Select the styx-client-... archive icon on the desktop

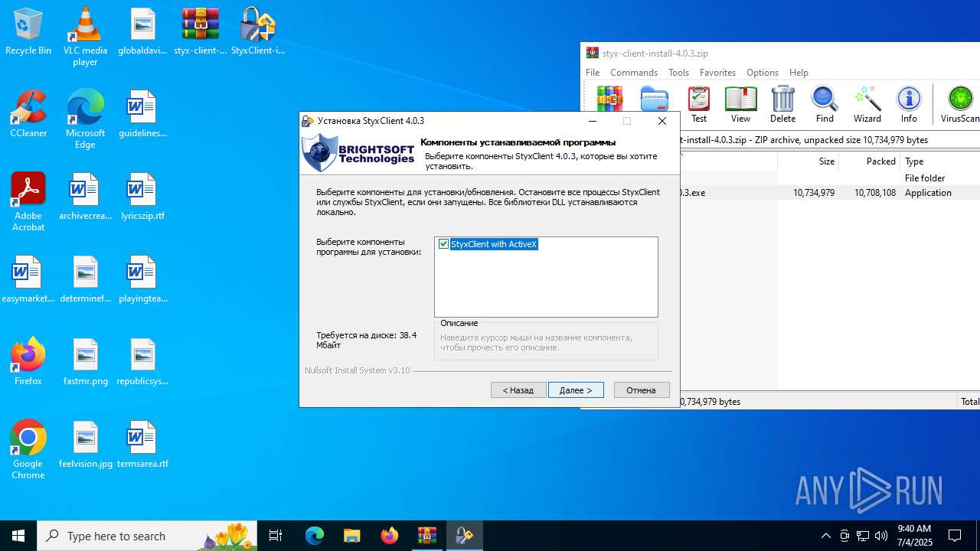201,32
